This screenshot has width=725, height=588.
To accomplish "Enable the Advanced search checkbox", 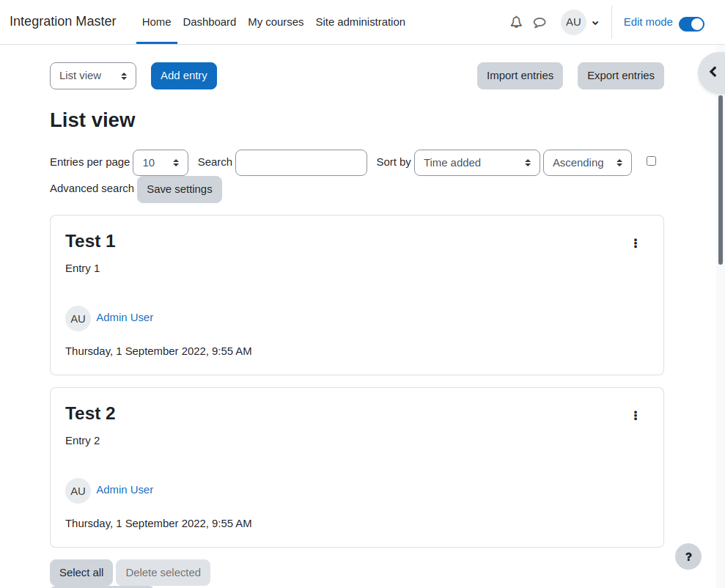I will pyautogui.click(x=651, y=161).
